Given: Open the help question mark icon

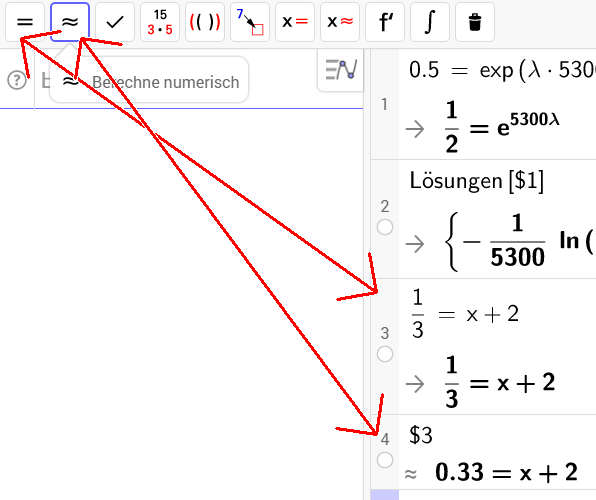Looking at the screenshot, I should coord(17,80).
